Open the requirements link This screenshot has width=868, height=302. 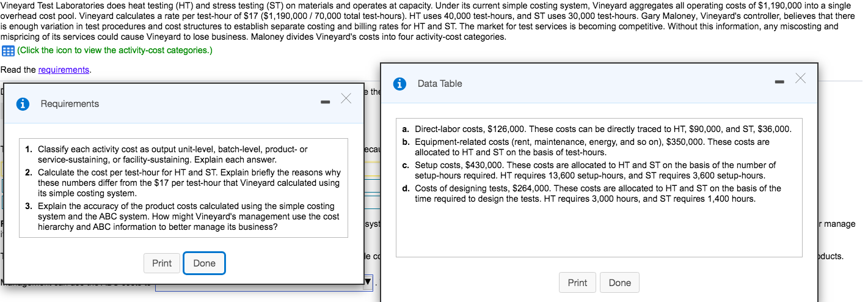click(64, 70)
